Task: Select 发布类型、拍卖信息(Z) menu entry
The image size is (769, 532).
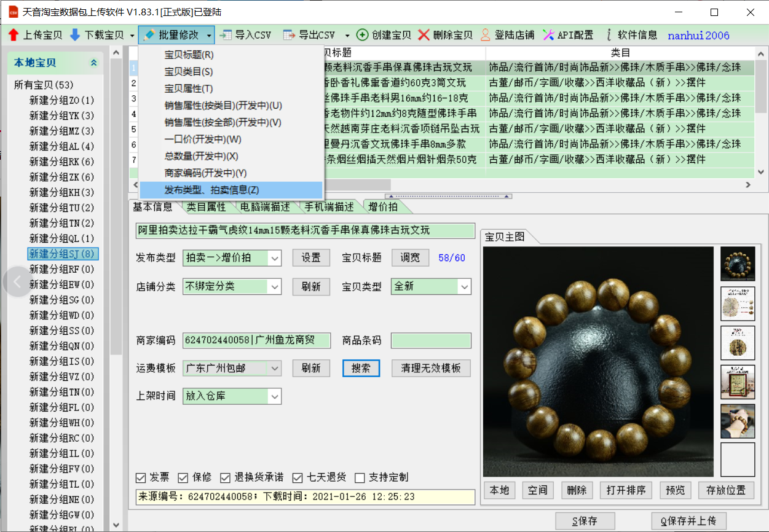Action: (x=211, y=190)
